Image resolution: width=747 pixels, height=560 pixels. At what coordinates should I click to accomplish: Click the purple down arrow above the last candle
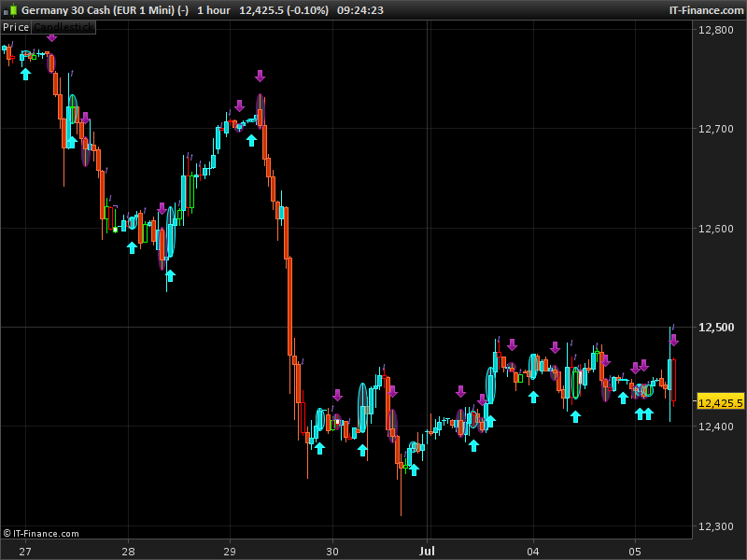click(673, 340)
